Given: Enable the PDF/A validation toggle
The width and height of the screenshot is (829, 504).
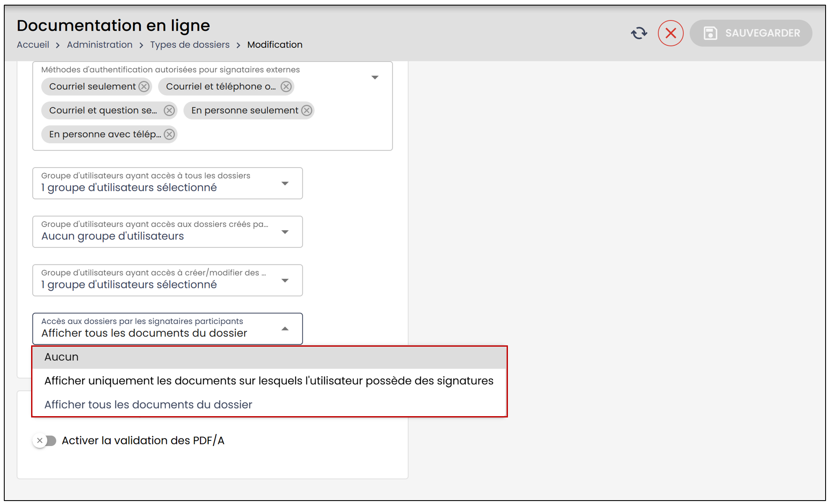Looking at the screenshot, I should click(x=45, y=440).
